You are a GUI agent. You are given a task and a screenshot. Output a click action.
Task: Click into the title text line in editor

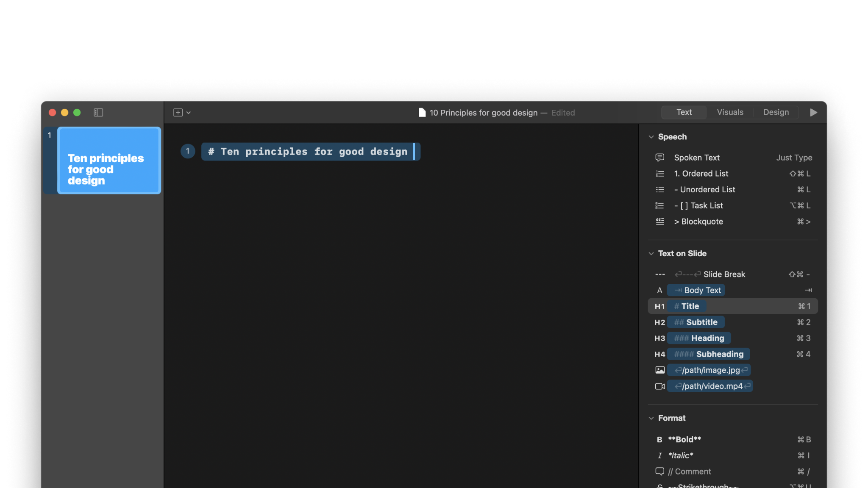(x=311, y=152)
